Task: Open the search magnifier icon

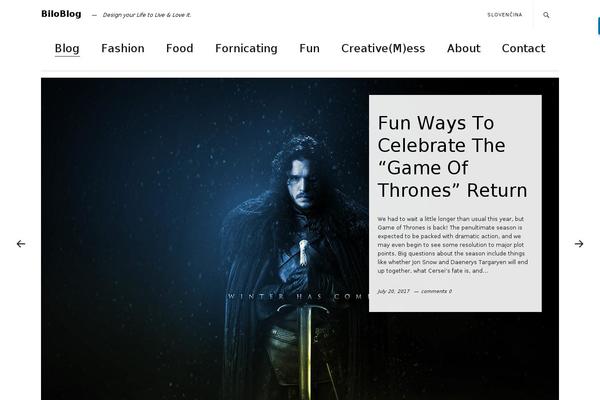Action: tap(546, 15)
